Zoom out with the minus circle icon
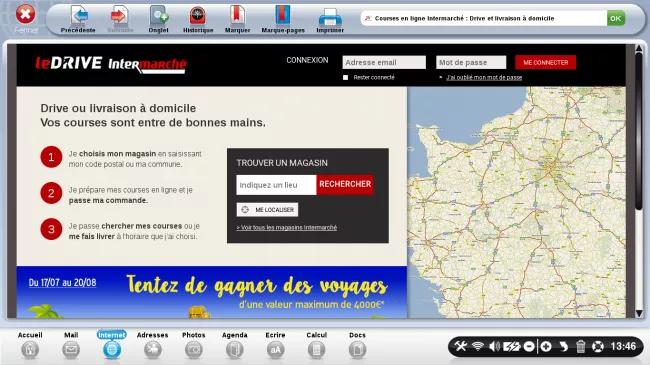Screen dimensions: 650x365 pyautogui.click(x=529, y=346)
